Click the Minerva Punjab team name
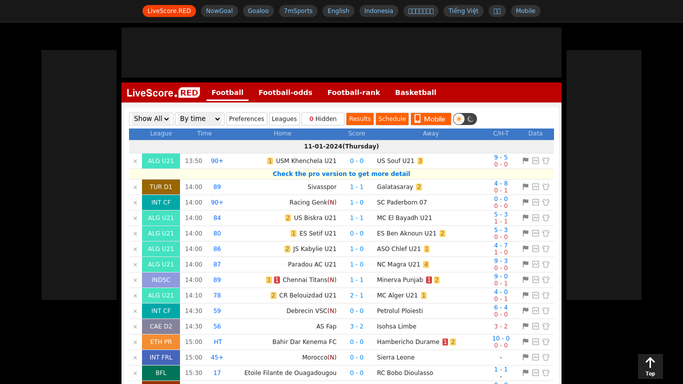Screen dimensions: 683x384 (400, 280)
